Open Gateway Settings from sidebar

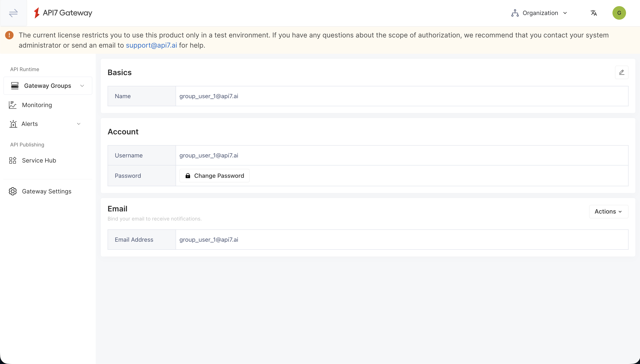tap(47, 191)
